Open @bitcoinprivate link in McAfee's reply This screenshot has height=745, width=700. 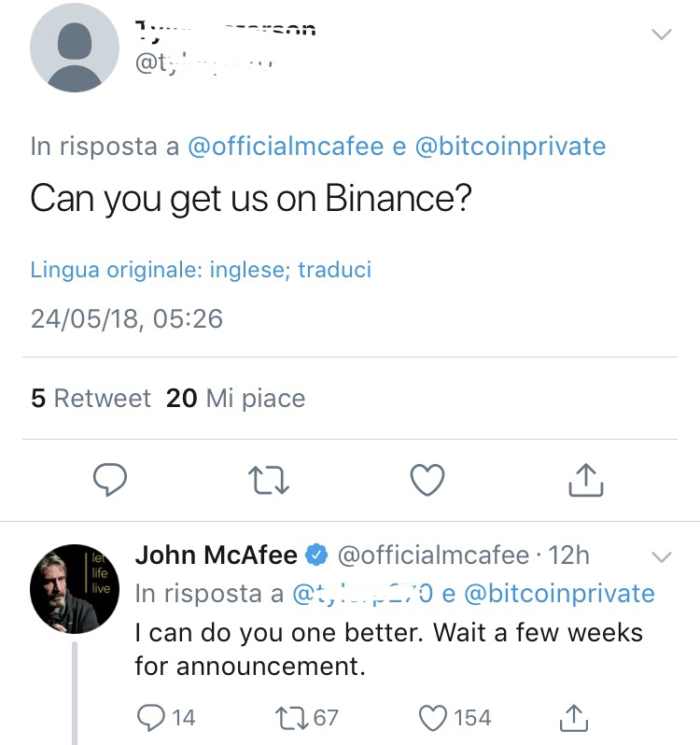point(559,593)
